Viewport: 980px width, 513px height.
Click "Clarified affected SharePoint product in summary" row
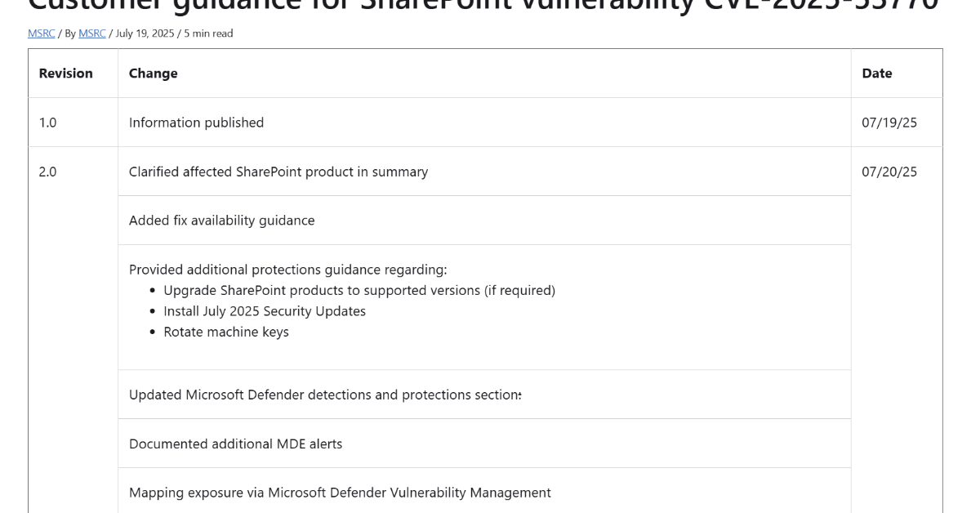click(x=278, y=172)
